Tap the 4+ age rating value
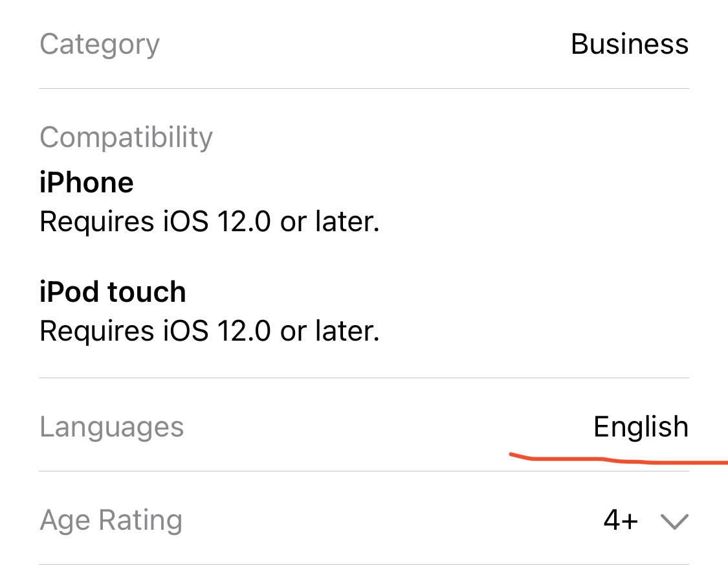 pyautogui.click(x=621, y=521)
